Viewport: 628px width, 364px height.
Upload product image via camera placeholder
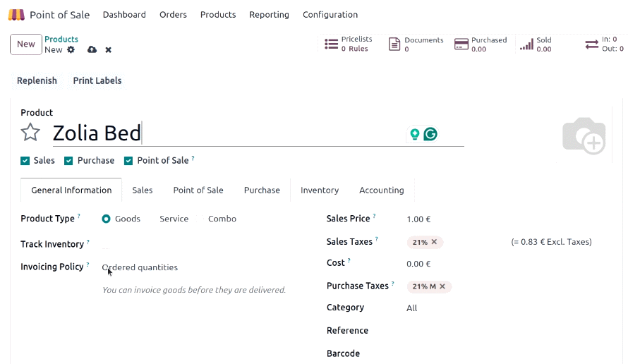tap(584, 135)
